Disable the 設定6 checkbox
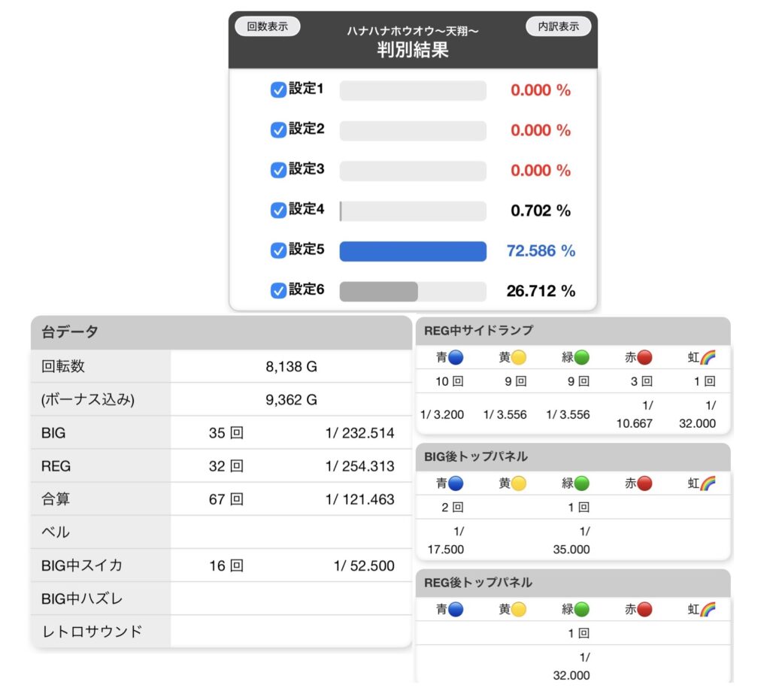The width and height of the screenshot is (770, 700). (277, 290)
